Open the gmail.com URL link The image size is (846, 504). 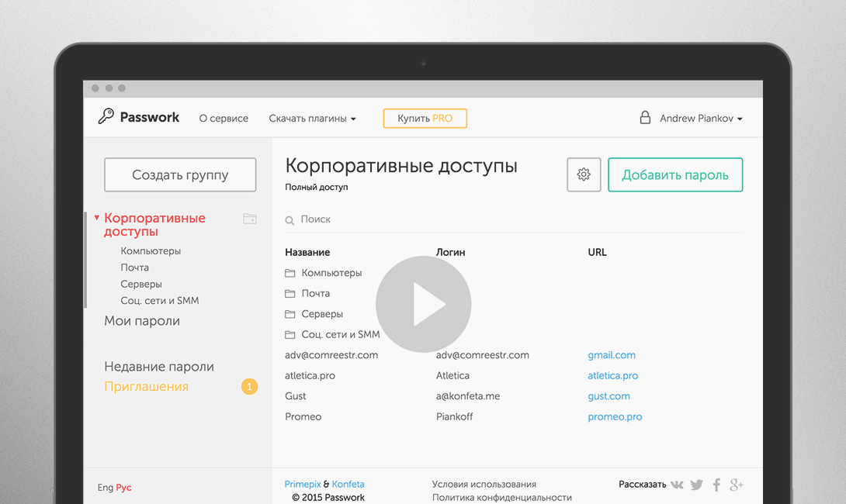pyautogui.click(x=612, y=355)
